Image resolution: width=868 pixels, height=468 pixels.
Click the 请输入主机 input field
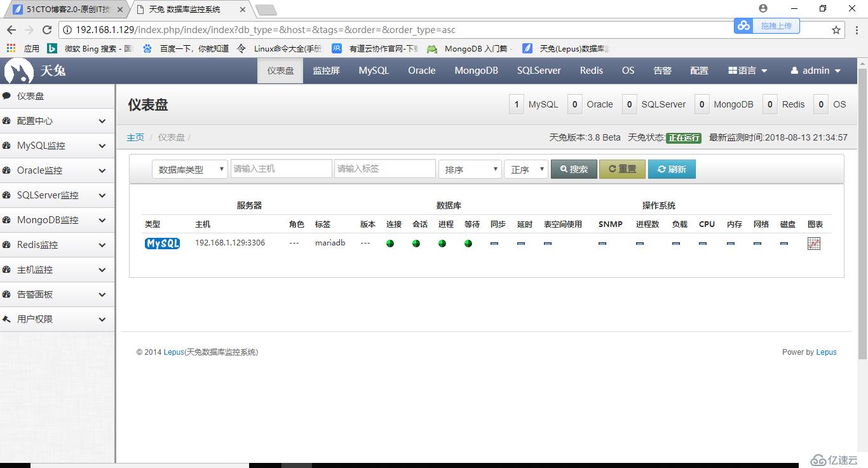[281, 169]
